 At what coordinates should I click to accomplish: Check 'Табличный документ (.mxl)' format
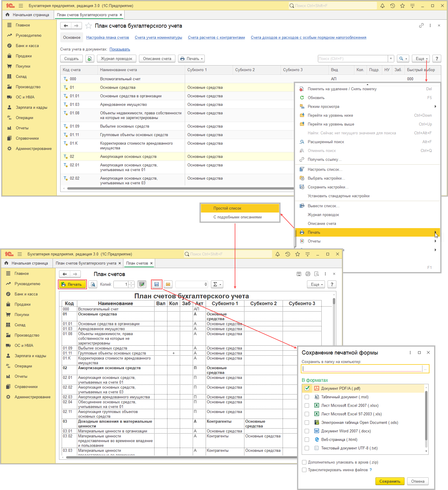(307, 397)
